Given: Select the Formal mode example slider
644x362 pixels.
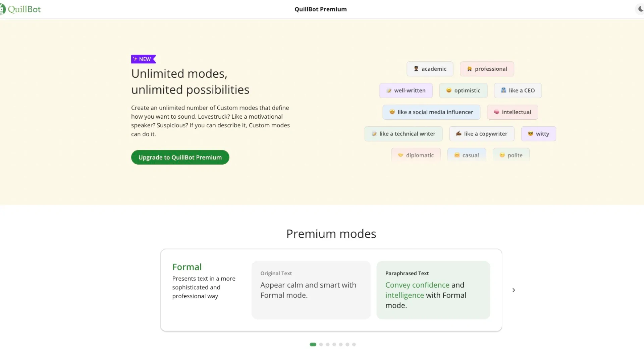Looking at the screenshot, I should 313,344.
